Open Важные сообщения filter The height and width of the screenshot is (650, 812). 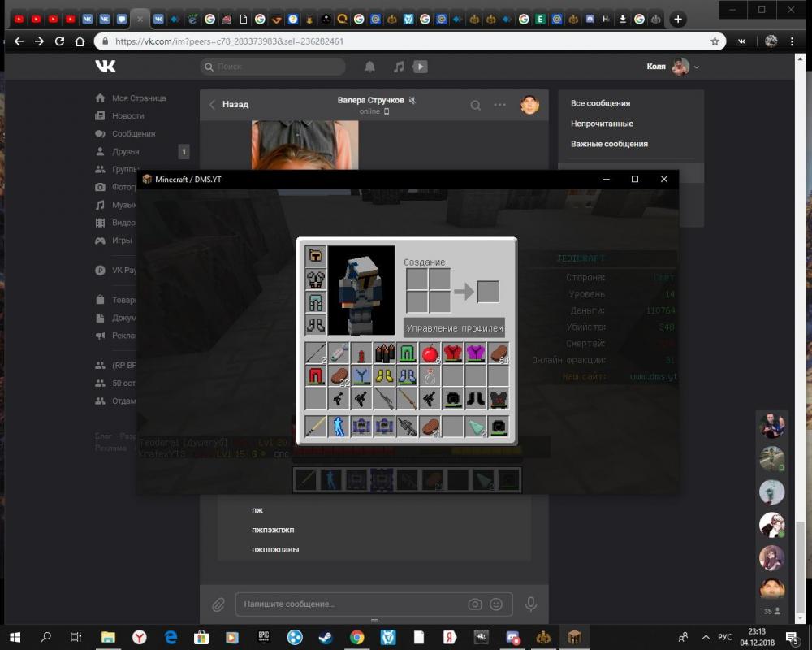pos(609,144)
